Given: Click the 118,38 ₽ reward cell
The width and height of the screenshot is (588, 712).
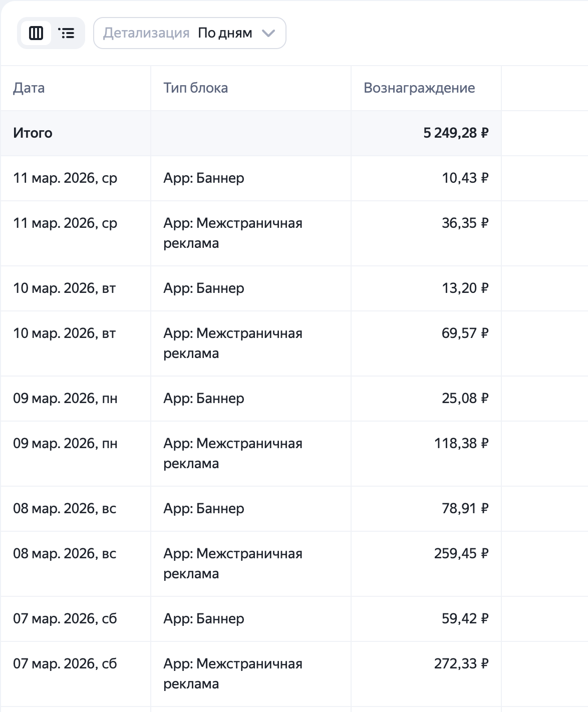Looking at the screenshot, I should pyautogui.click(x=461, y=444).
